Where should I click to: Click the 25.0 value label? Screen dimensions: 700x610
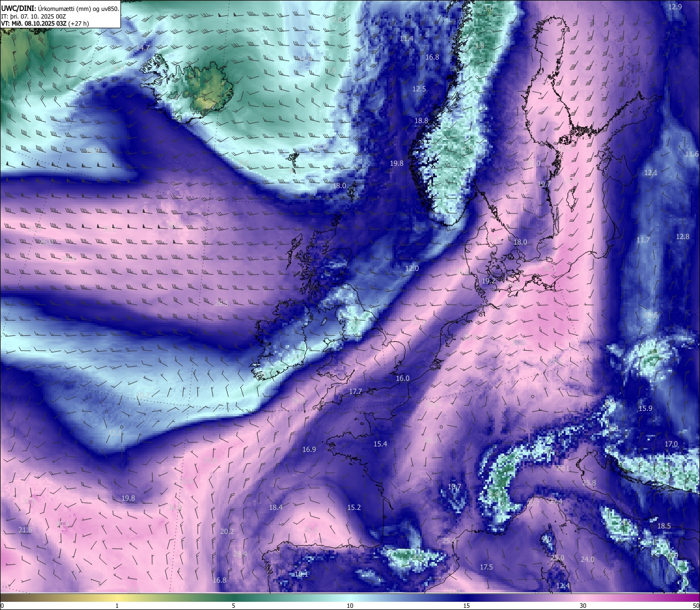click(557, 557)
